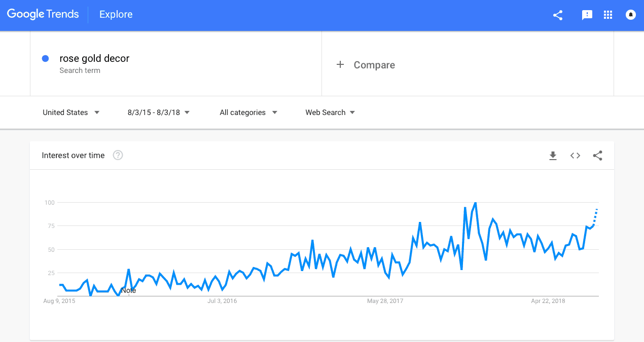Screen dimensions: 644x342
Task: Send feedback via the feedback icon
Action: [587, 15]
